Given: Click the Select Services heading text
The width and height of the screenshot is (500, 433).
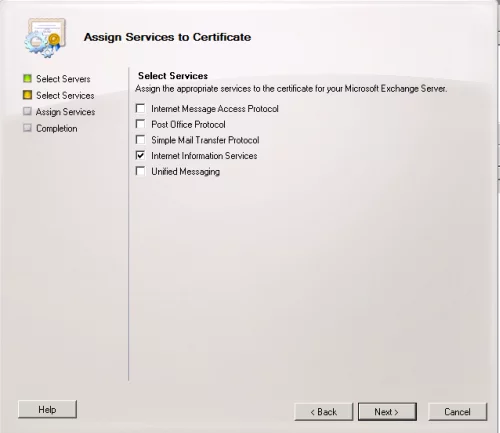Looking at the screenshot, I should [173, 76].
